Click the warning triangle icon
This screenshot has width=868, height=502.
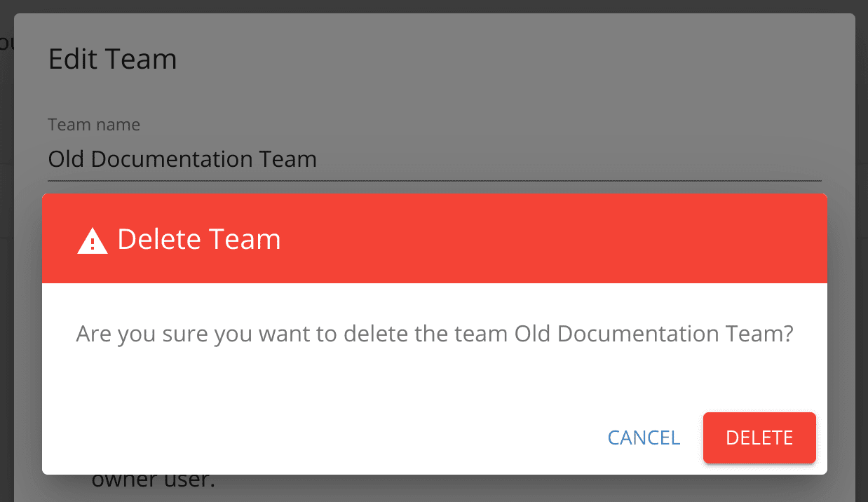pos(92,240)
